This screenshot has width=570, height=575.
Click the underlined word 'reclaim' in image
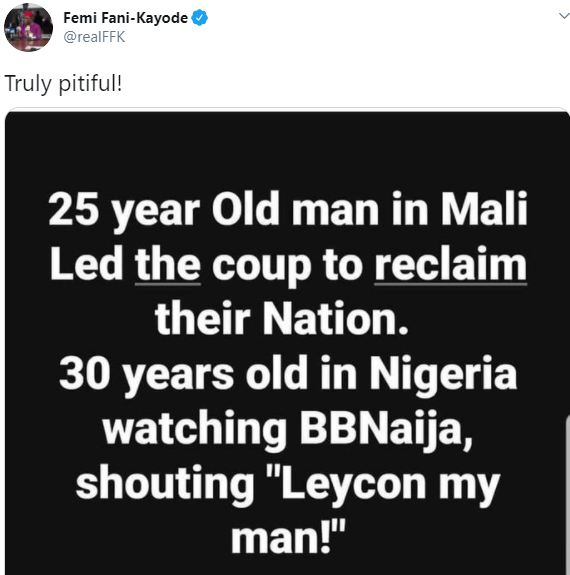click(x=450, y=265)
